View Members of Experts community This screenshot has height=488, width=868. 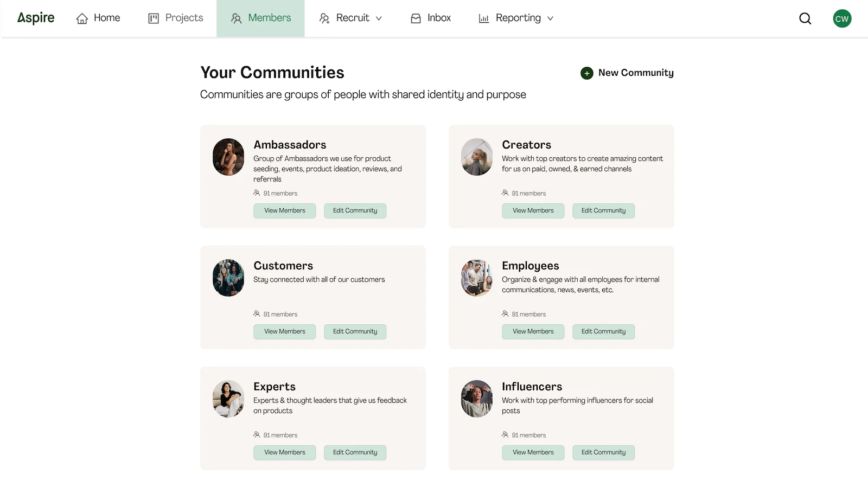pyautogui.click(x=284, y=452)
